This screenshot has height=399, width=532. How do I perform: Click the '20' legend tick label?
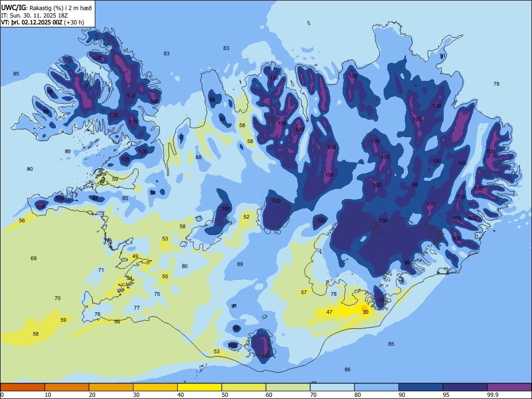pos(92,395)
